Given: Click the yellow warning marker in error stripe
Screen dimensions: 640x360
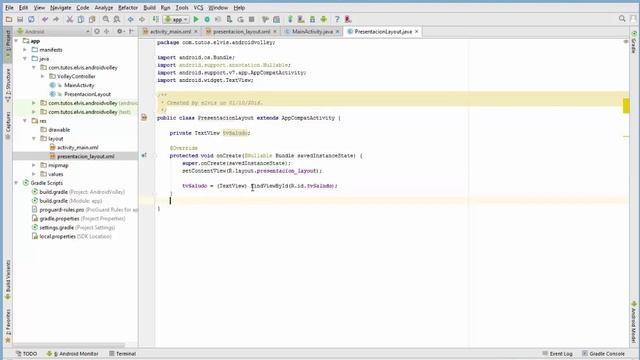Looking at the screenshot, I should [x=626, y=106].
